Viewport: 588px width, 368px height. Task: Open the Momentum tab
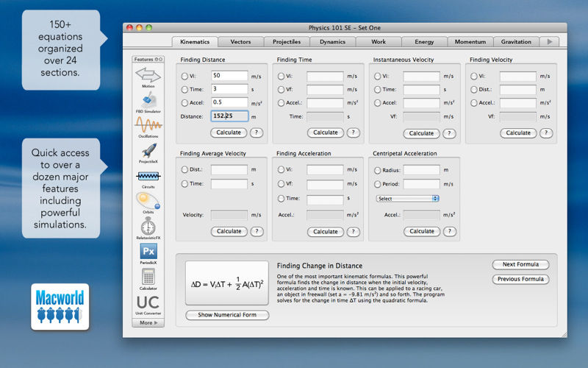[470, 42]
